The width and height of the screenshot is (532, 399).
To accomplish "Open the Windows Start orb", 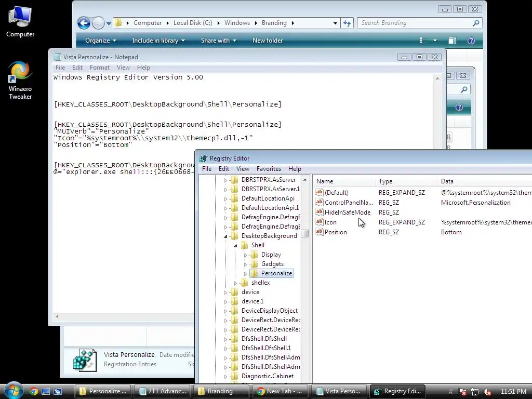I will point(14,391).
